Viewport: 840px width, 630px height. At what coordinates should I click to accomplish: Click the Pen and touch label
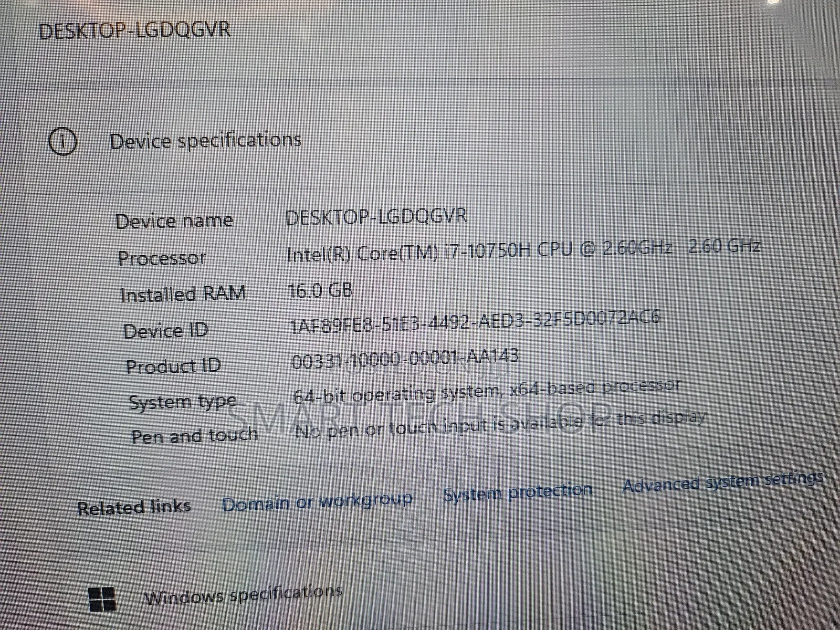(194, 436)
